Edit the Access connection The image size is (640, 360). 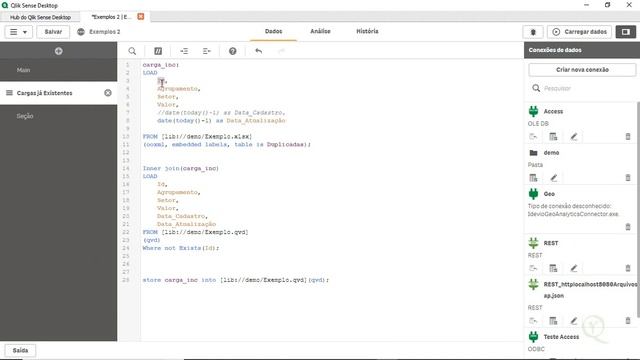coord(574,137)
